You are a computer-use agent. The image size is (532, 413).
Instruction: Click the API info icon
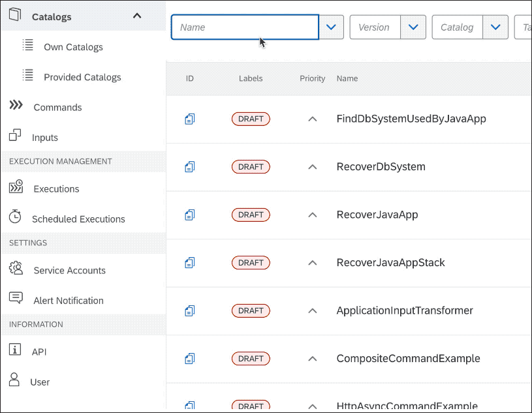(x=15, y=349)
